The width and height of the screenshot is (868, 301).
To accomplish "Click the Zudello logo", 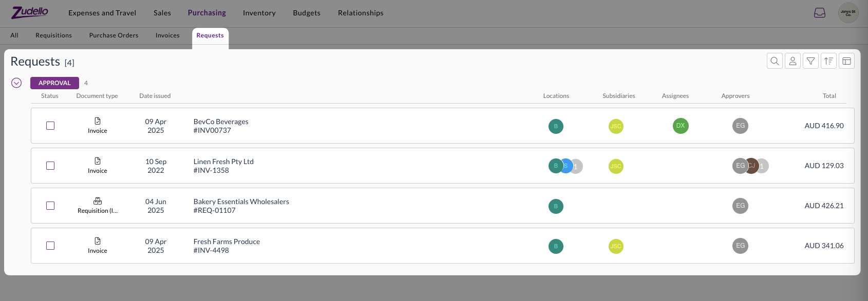I will (30, 12).
